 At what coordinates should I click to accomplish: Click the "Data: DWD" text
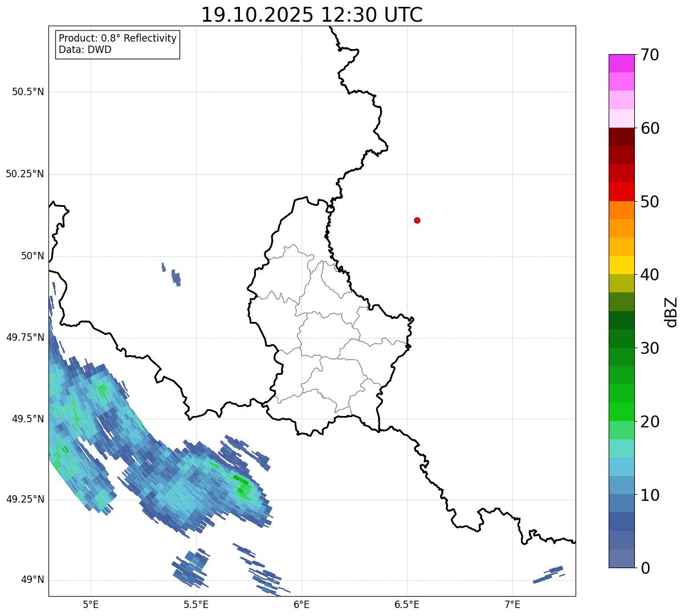[85, 50]
